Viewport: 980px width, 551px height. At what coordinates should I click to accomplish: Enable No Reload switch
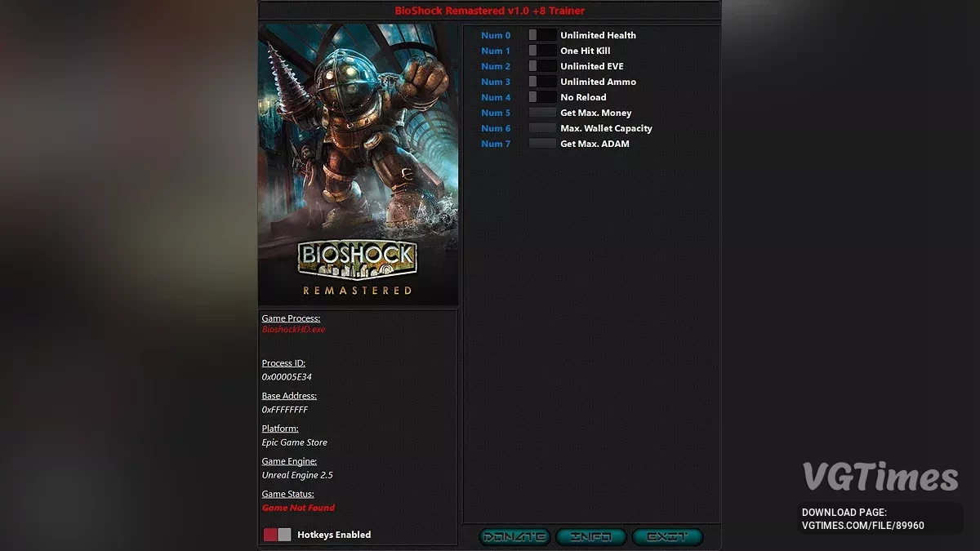tap(542, 97)
